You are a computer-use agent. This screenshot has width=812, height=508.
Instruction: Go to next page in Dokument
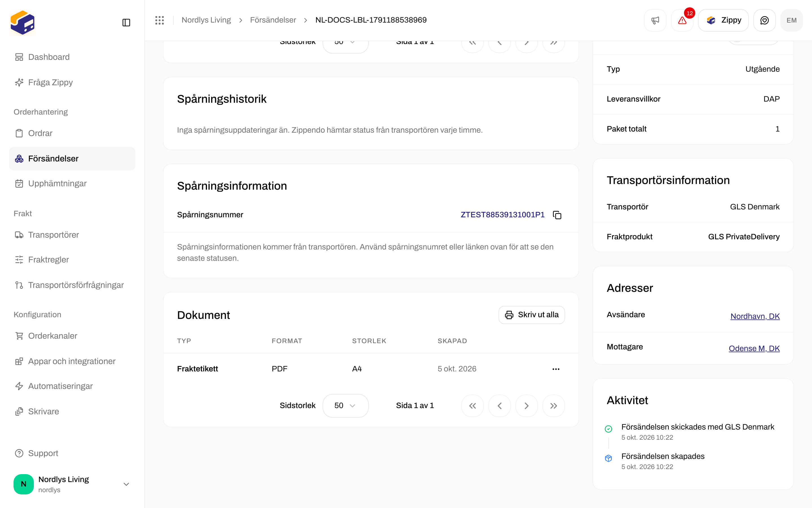(x=526, y=406)
